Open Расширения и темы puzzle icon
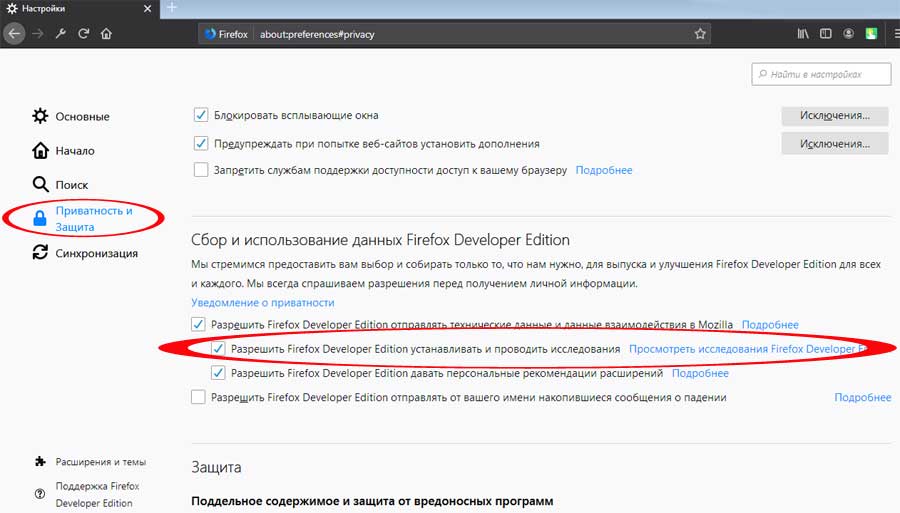Screen dimensions: 900x513 pyautogui.click(x=40, y=461)
